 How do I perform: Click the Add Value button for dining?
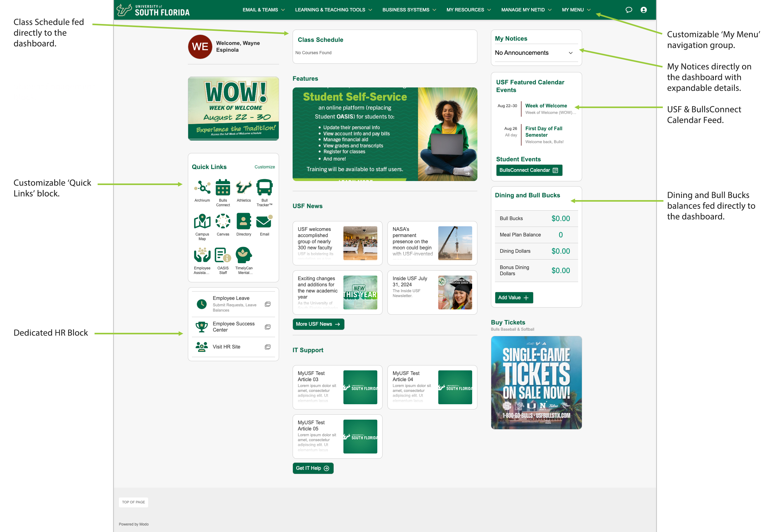pos(513,298)
